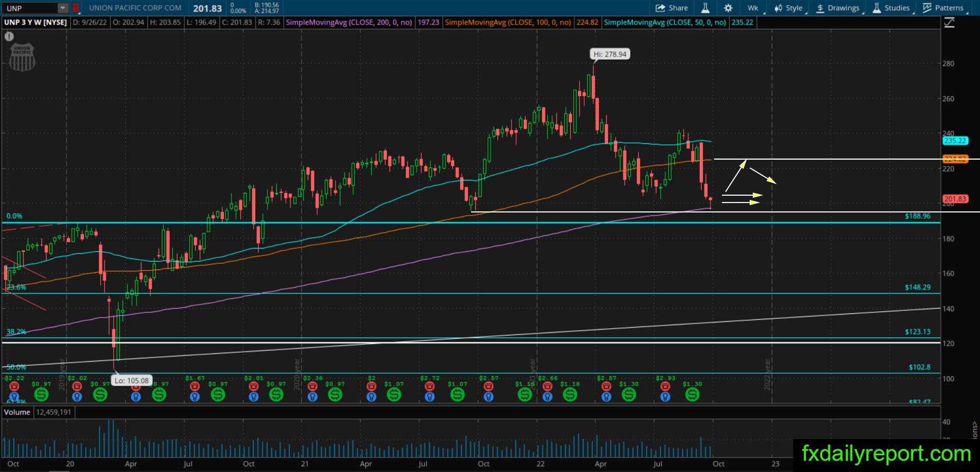The width and height of the screenshot is (980, 472).
Task: Click the 'UNION PACIFIC CORP COM' company name
Action: pos(135,8)
